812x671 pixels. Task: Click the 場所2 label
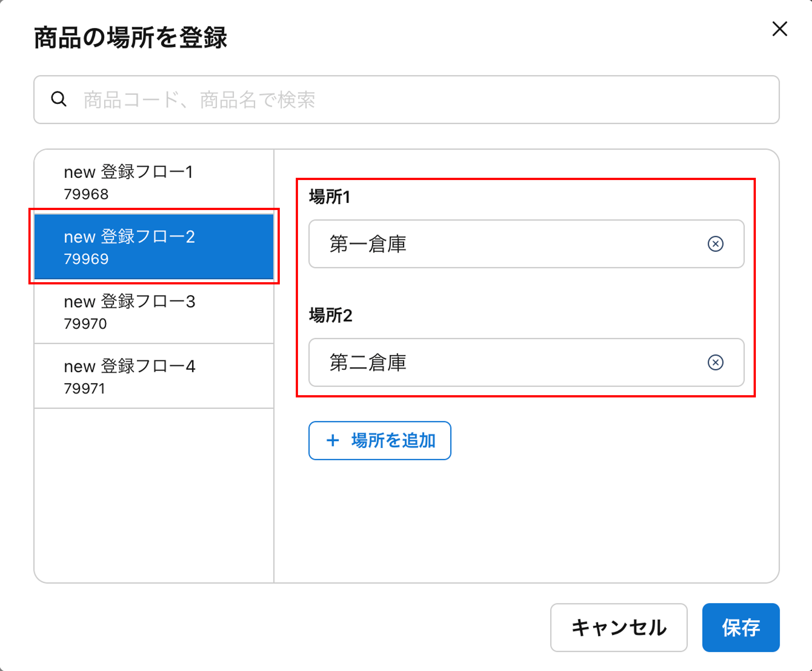coord(331,315)
